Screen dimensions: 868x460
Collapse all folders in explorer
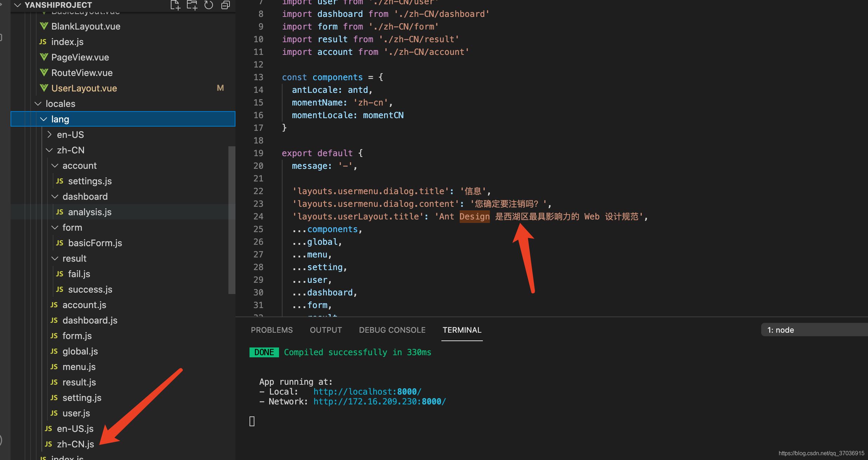coord(226,5)
